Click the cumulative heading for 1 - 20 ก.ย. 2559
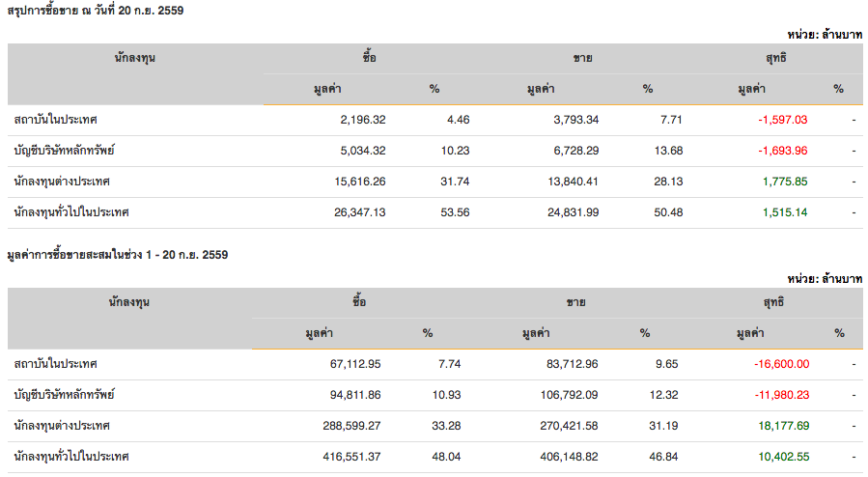The width and height of the screenshot is (868, 477). (118, 255)
